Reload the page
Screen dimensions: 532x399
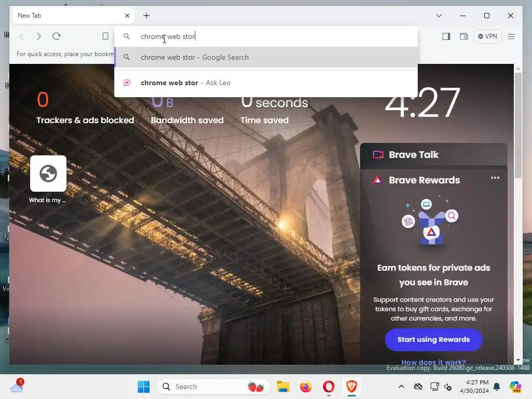click(56, 36)
